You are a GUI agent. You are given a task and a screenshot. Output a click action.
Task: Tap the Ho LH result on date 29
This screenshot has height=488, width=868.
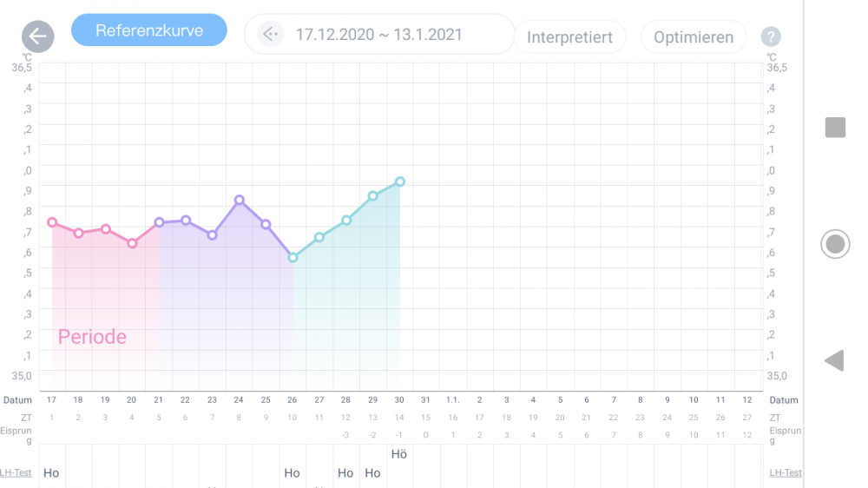372,473
